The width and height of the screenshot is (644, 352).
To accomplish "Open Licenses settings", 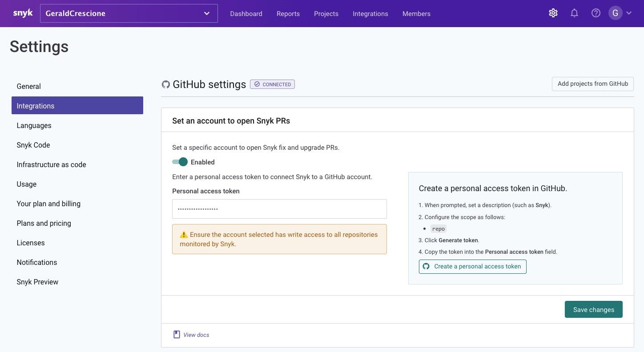I will click(77, 243).
